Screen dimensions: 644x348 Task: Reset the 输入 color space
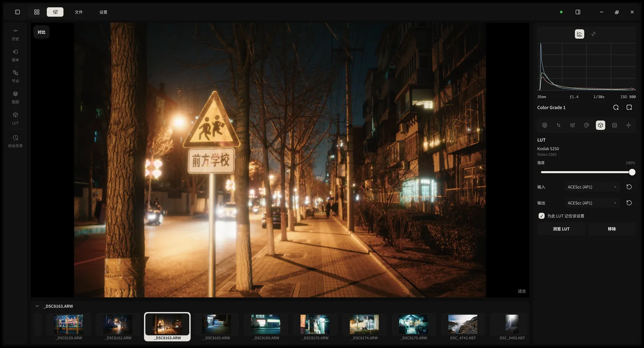click(x=629, y=187)
